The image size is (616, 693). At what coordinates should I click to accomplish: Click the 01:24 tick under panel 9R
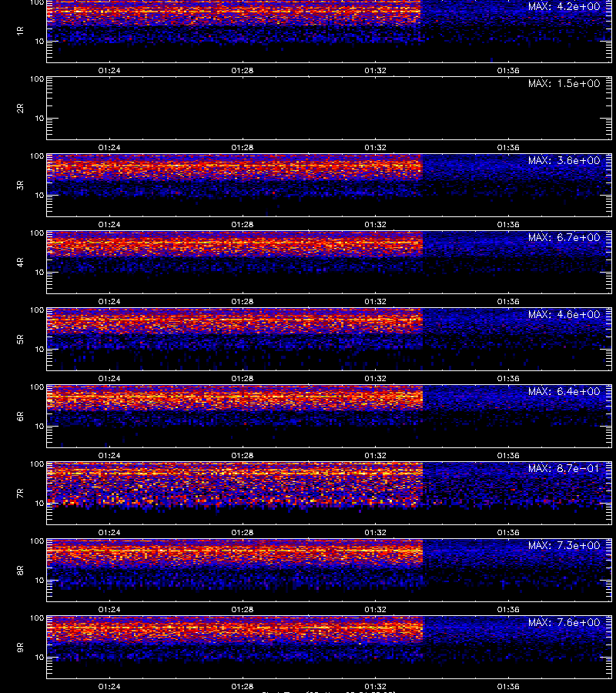coord(109,686)
